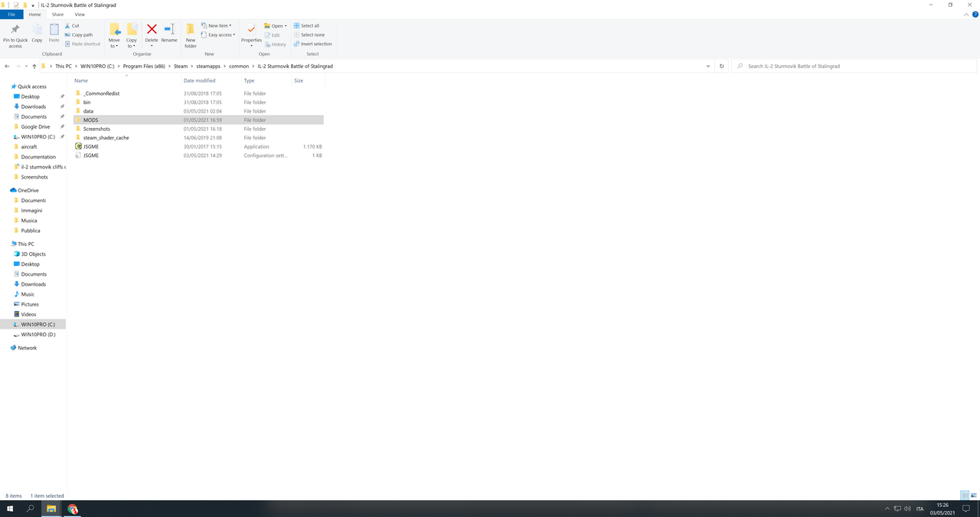The image size is (980, 517).
Task: Refresh the current folder view
Action: click(721, 66)
